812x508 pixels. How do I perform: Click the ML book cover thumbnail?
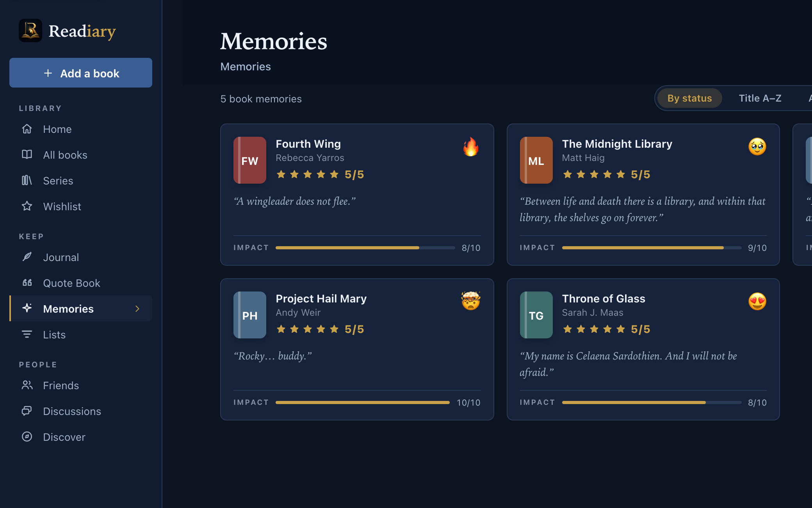(536, 160)
